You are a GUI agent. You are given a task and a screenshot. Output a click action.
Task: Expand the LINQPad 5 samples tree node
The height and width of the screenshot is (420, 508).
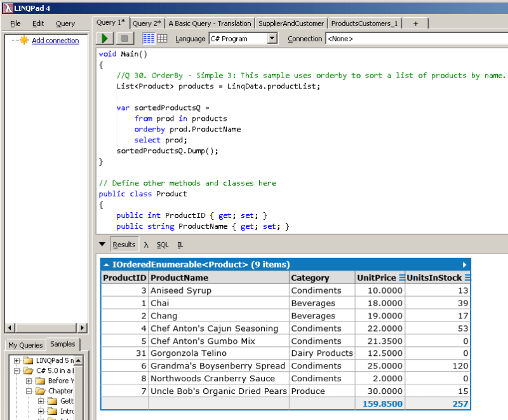tap(17, 360)
